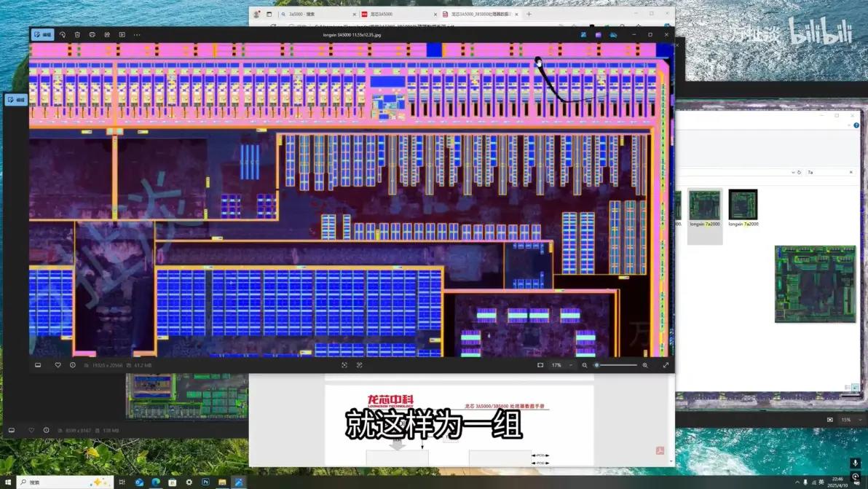Viewport: 868px width, 489px height.
Task: Enter full screen with the expand arrows
Action: [666, 365]
